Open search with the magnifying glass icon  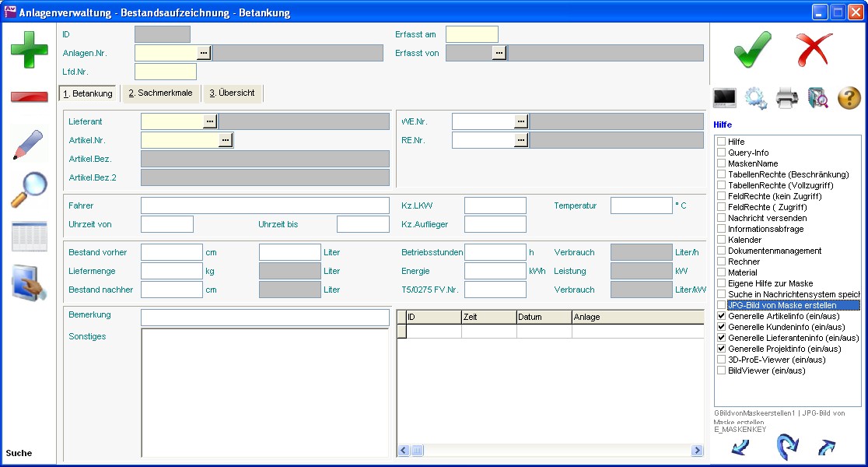click(29, 190)
